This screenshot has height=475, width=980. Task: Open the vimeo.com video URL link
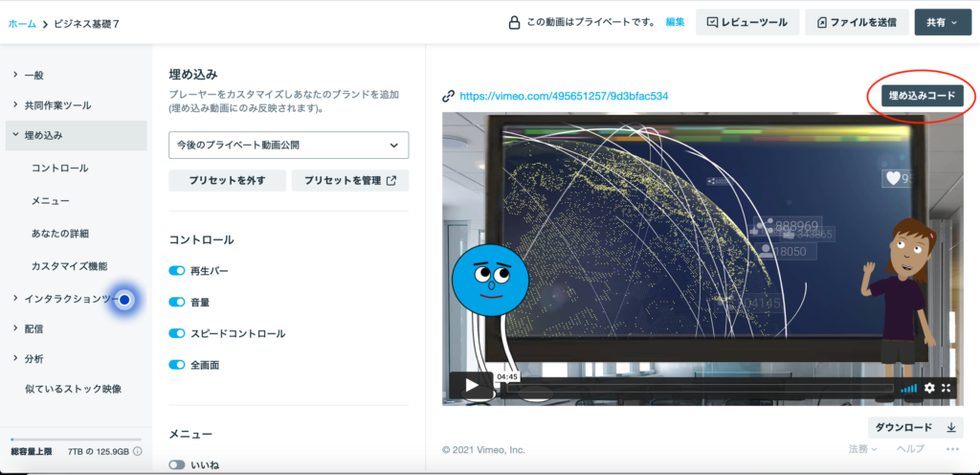(564, 96)
